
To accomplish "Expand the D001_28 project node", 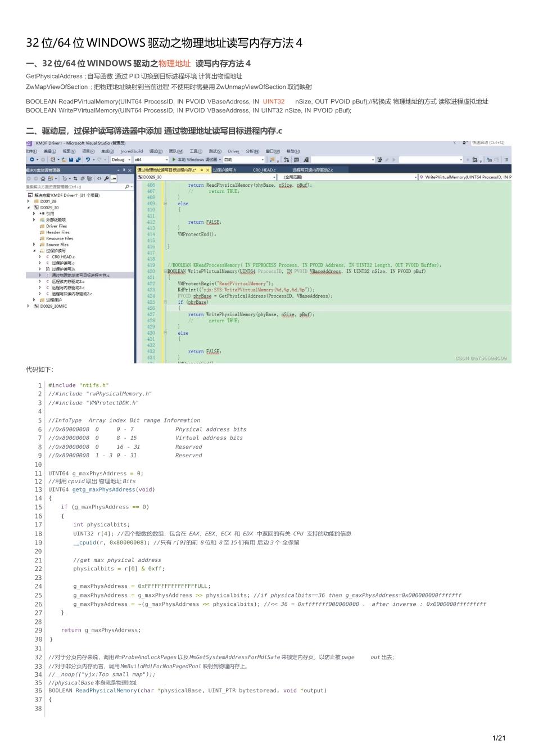I will coord(28,201).
